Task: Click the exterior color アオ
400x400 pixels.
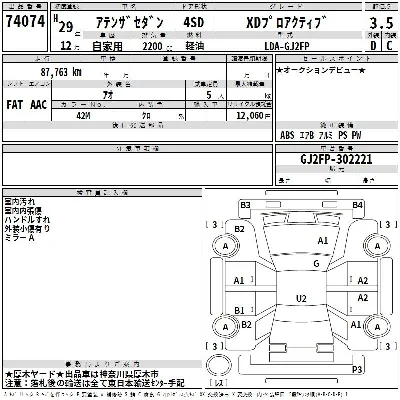Action: (108, 95)
